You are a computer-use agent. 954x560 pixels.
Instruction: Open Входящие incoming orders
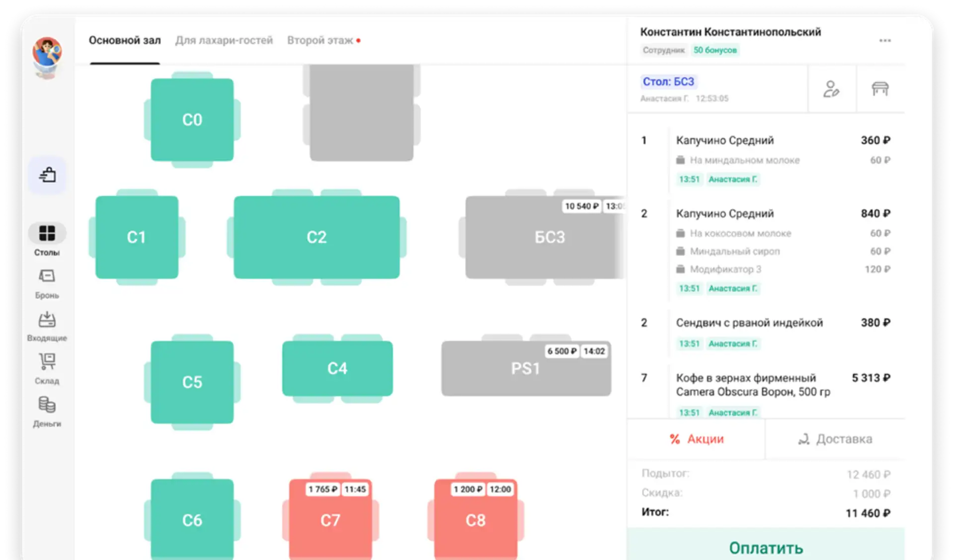[x=47, y=327]
